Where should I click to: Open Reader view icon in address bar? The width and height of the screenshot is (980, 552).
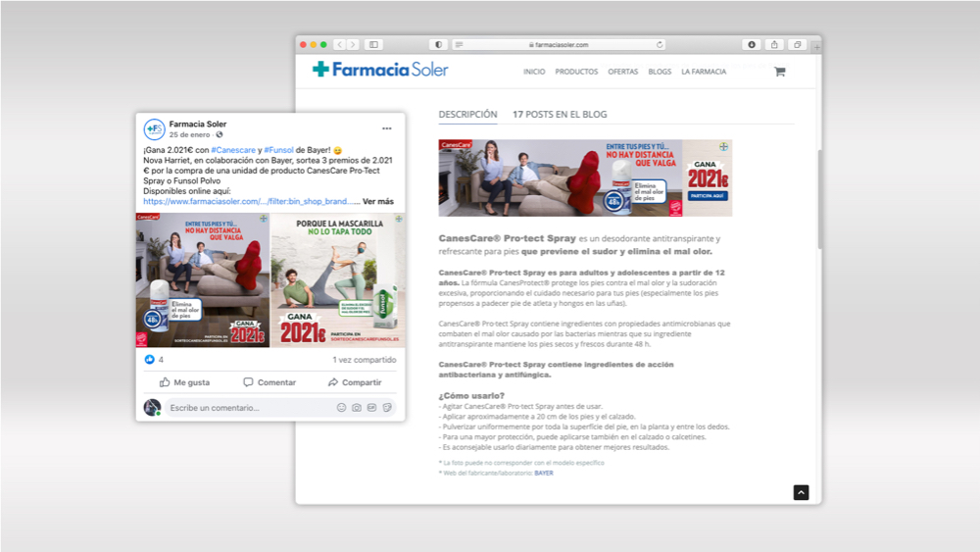[460, 44]
